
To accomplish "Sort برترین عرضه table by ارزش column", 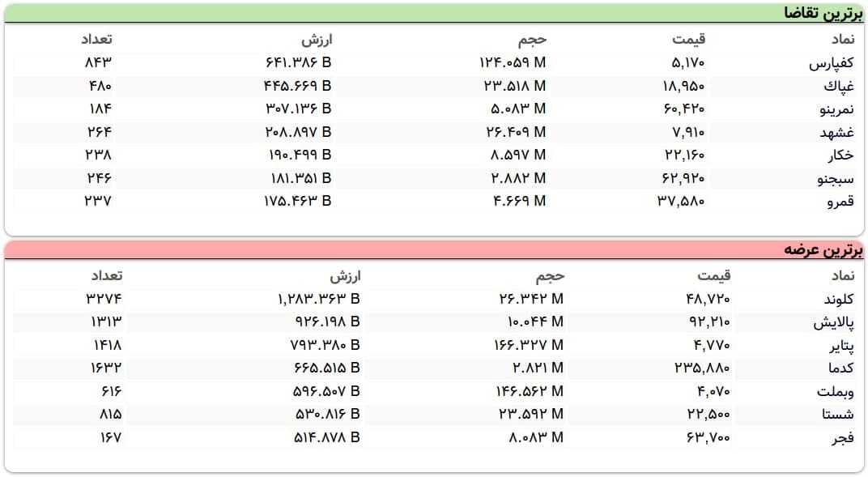I will coord(344,276).
